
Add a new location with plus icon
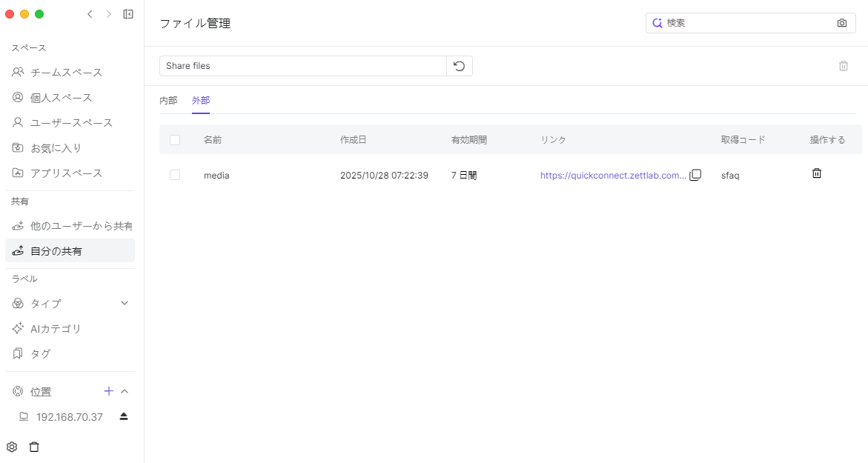click(108, 391)
